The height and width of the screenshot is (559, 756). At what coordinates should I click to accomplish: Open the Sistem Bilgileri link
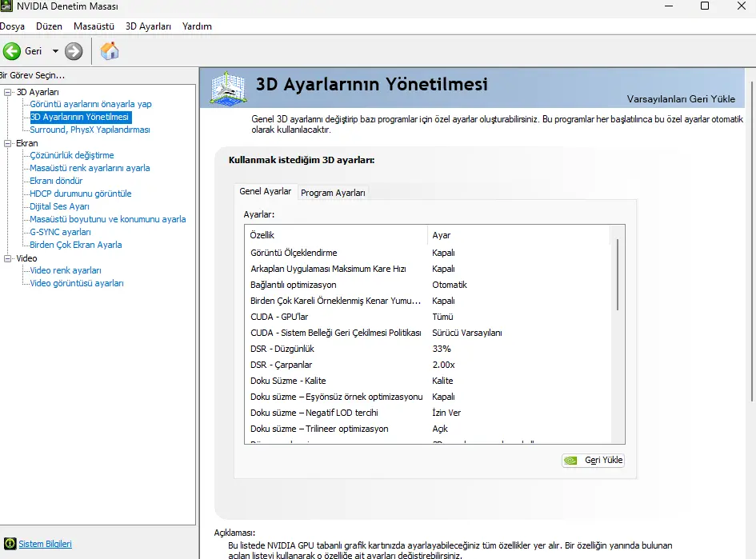(x=46, y=544)
